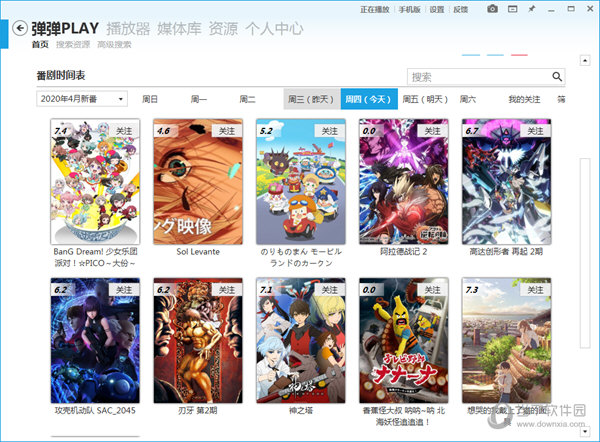600x442 pixels.
Task: Switch to the 个人中心 section
Action: coord(274,29)
